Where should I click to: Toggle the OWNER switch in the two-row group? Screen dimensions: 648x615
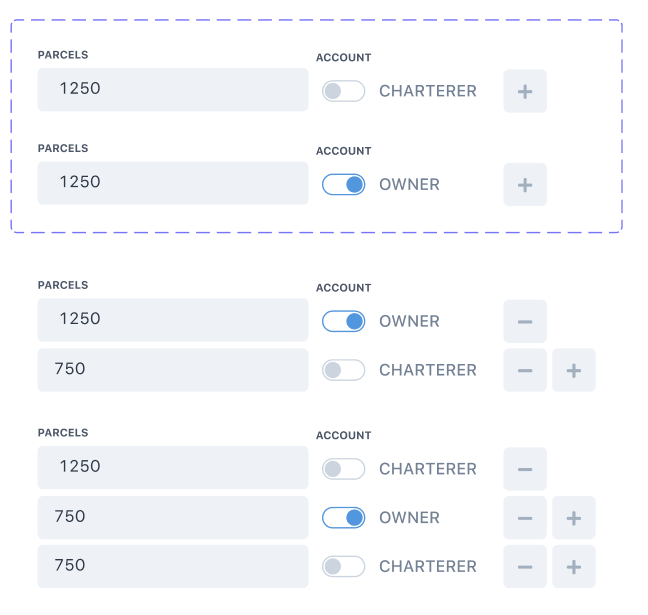click(x=344, y=321)
